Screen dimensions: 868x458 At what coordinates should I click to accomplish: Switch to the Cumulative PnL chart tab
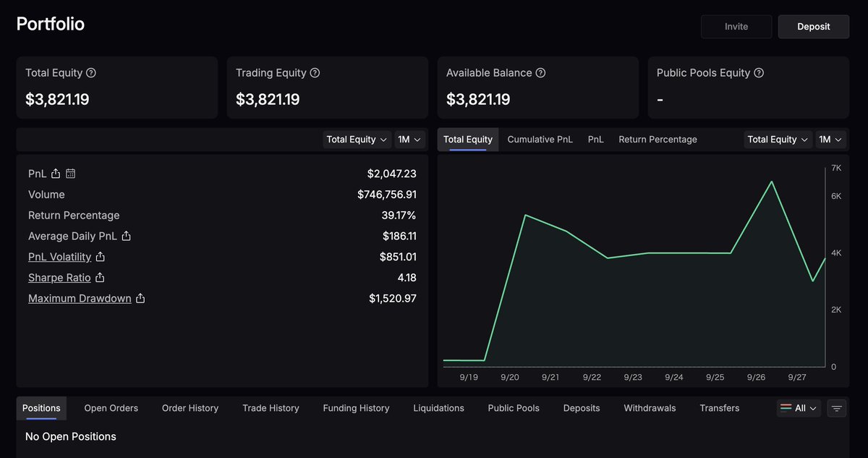(x=540, y=140)
